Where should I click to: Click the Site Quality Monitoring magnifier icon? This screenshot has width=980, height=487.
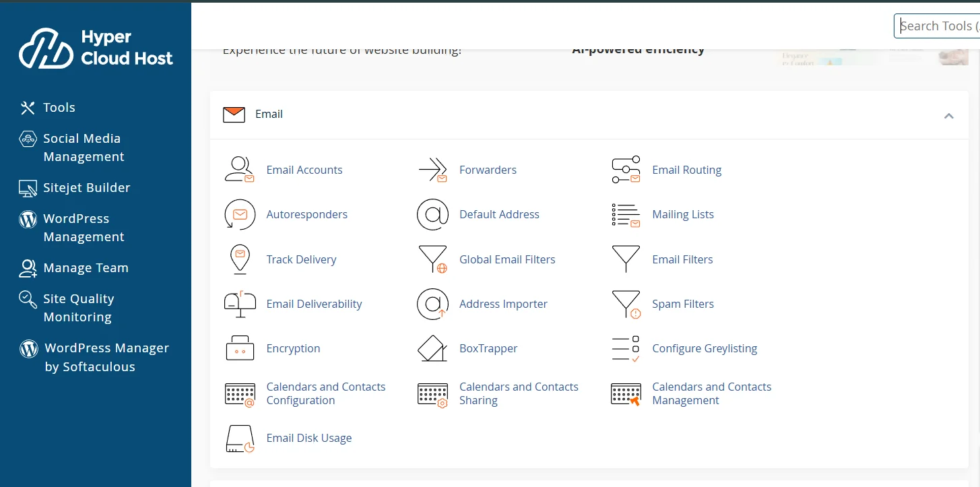(x=28, y=299)
